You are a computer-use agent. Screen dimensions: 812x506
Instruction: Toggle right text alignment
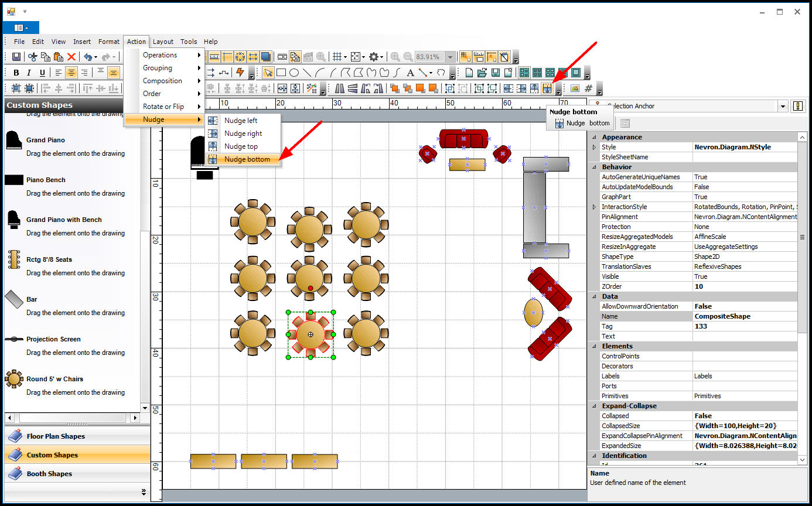(x=84, y=73)
